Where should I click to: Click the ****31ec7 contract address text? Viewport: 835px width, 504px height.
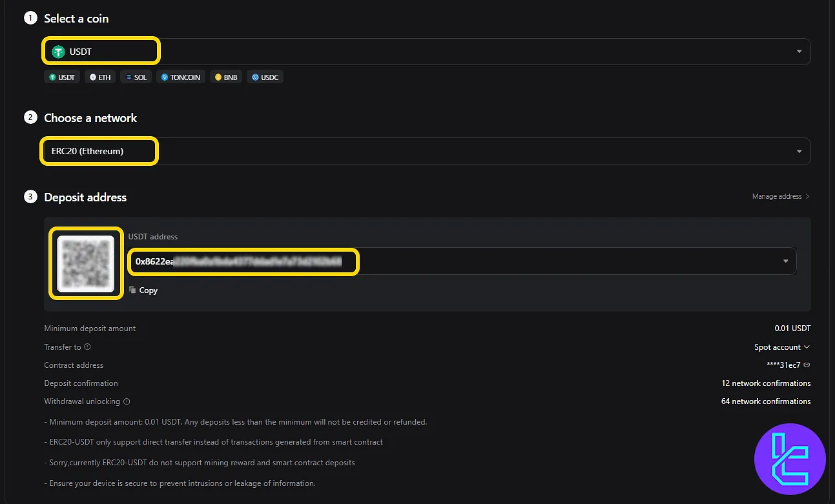click(783, 365)
